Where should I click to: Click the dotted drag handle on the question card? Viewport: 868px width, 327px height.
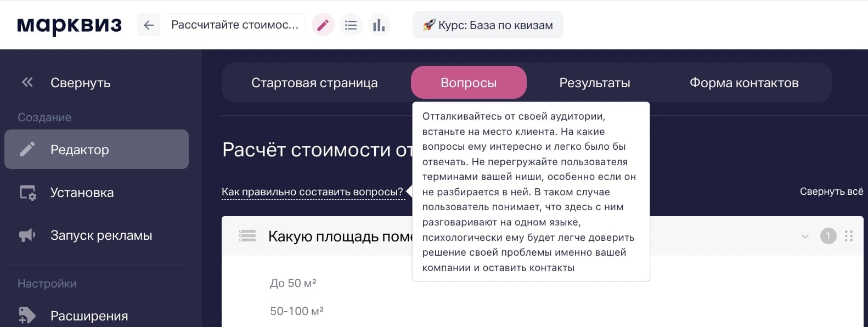[849, 236]
